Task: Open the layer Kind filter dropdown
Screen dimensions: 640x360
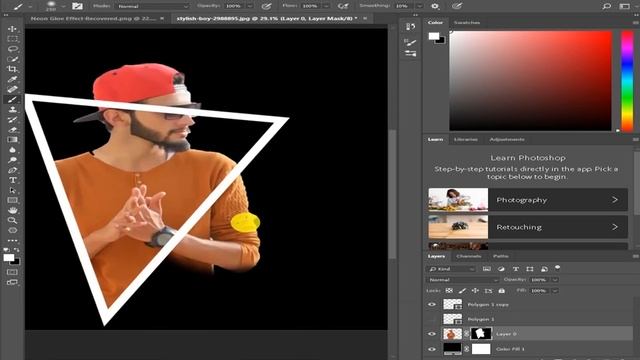Action: (451, 269)
